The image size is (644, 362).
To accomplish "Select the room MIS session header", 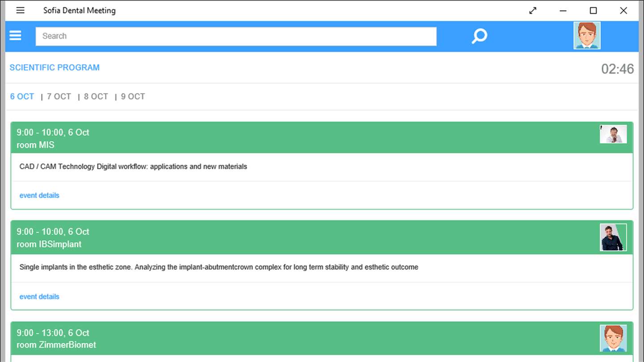I will click(322, 138).
